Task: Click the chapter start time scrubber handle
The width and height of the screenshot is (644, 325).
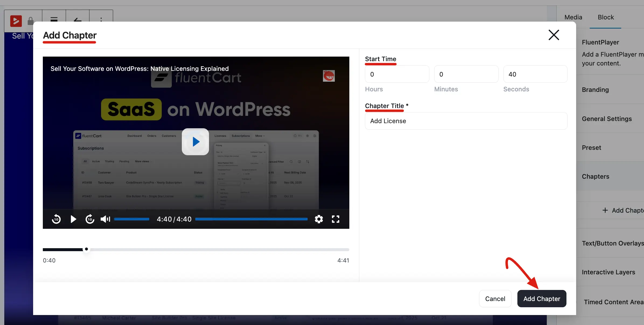Action: (86, 249)
